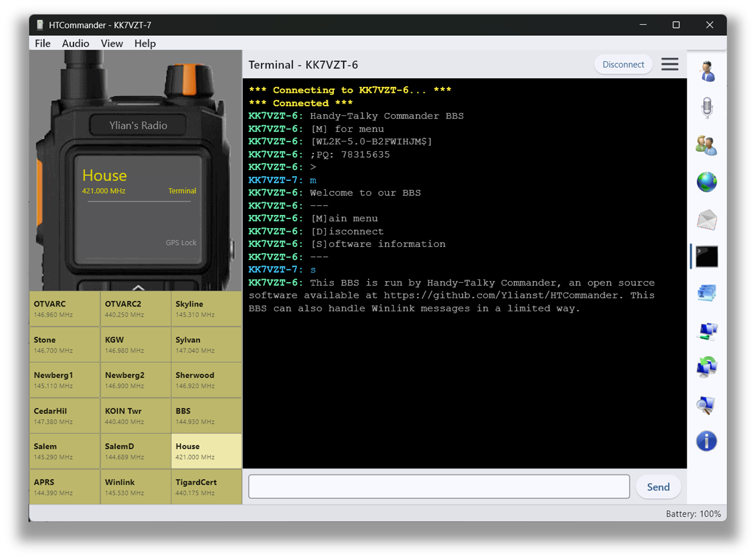This screenshot has height=559, width=756.
Task: Select the Stone channel button
Action: click(x=65, y=345)
